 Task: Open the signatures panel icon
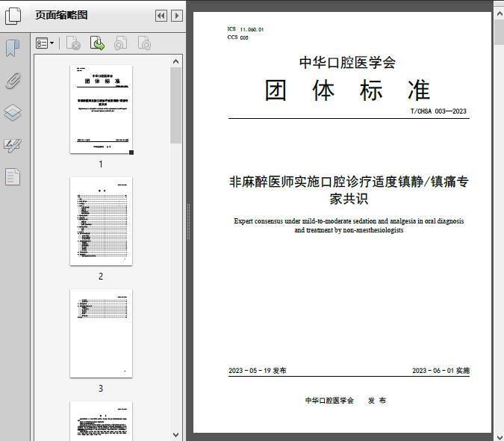pyautogui.click(x=13, y=145)
